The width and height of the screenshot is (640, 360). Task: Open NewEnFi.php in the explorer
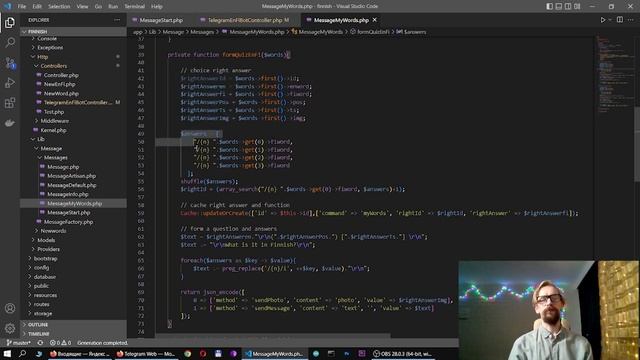[73, 84]
